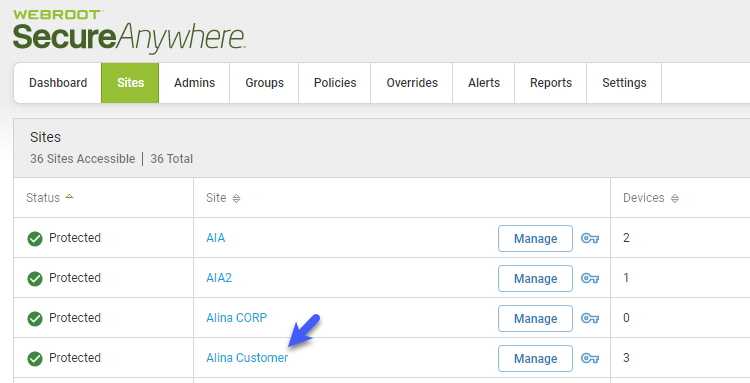This screenshot has width=750, height=383.
Task: Click the key icon in the AIA2 row
Action: (x=590, y=278)
